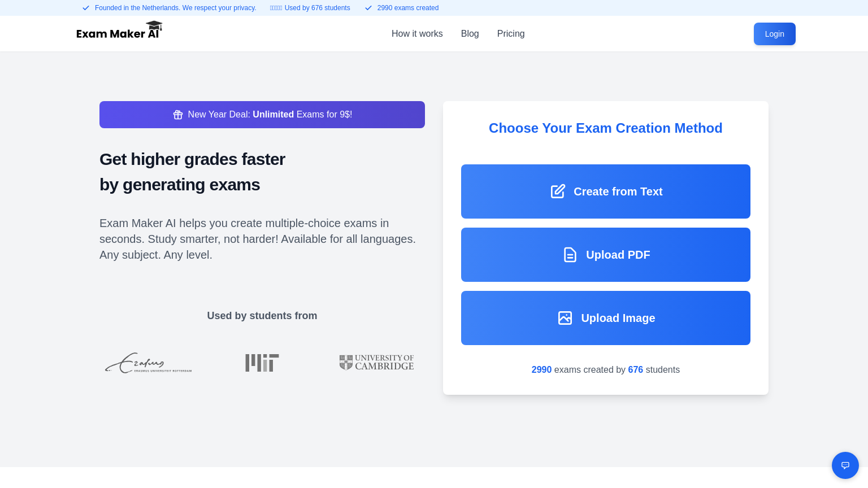Navigate to the Blog section
Viewport: 868px width, 488px height.
pyautogui.click(x=470, y=34)
